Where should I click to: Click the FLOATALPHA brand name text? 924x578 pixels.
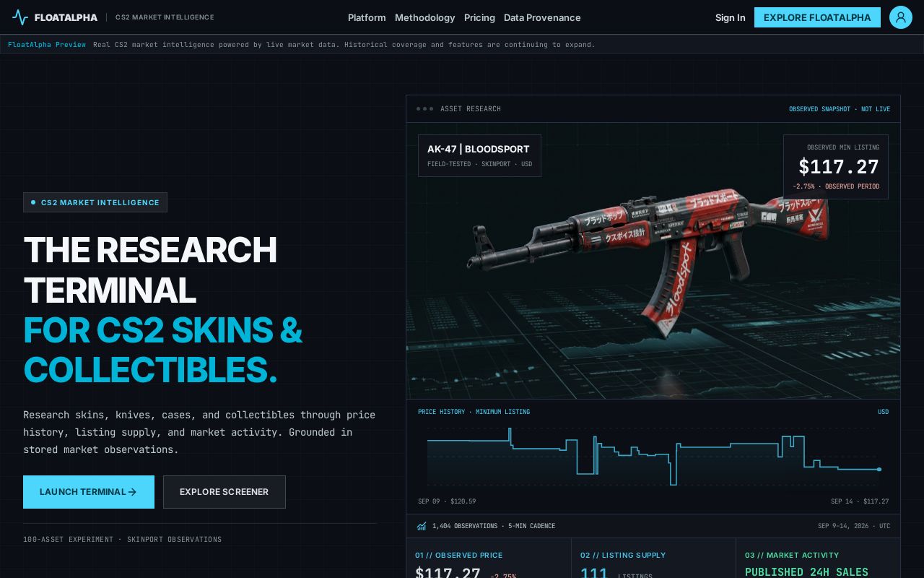(66, 17)
